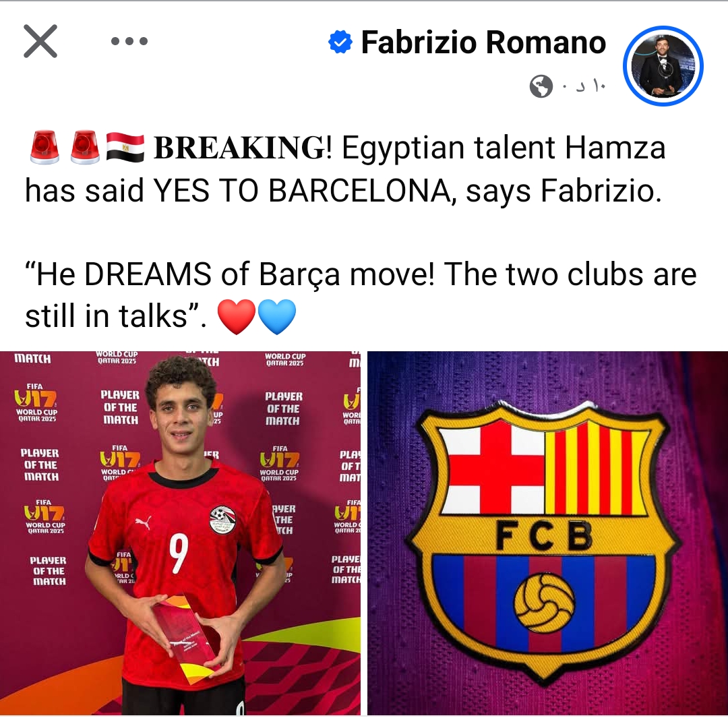Click the blue verified badge
The width and height of the screenshot is (728, 720).
[x=340, y=42]
